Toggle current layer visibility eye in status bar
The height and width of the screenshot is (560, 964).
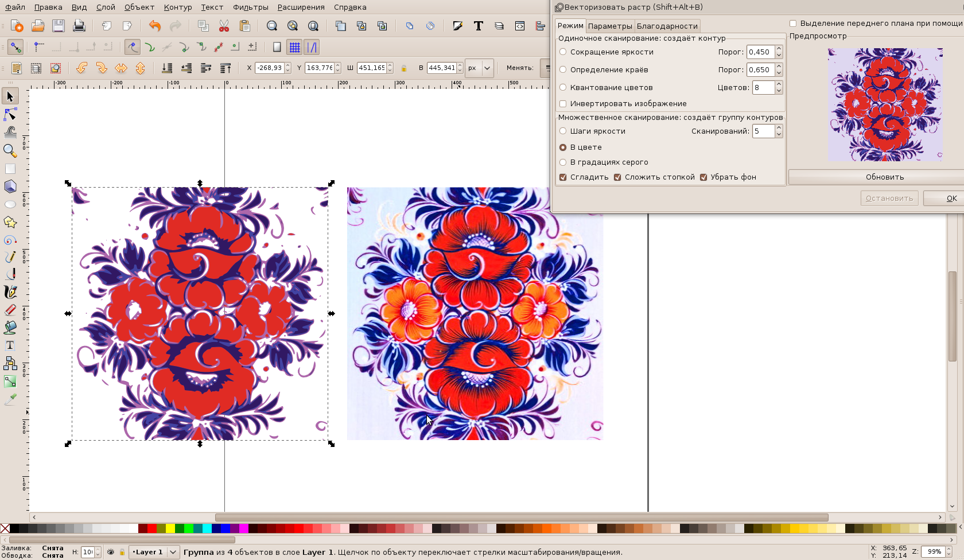click(x=111, y=552)
